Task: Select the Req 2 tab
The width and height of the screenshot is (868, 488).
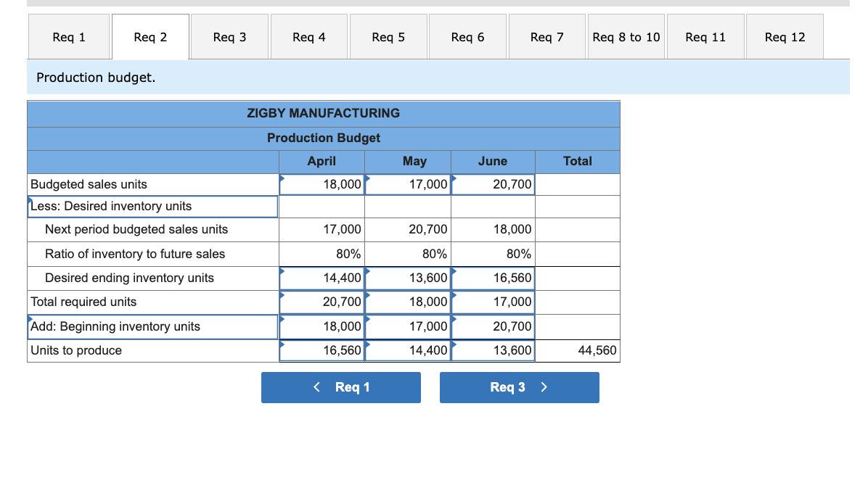Action: point(150,37)
